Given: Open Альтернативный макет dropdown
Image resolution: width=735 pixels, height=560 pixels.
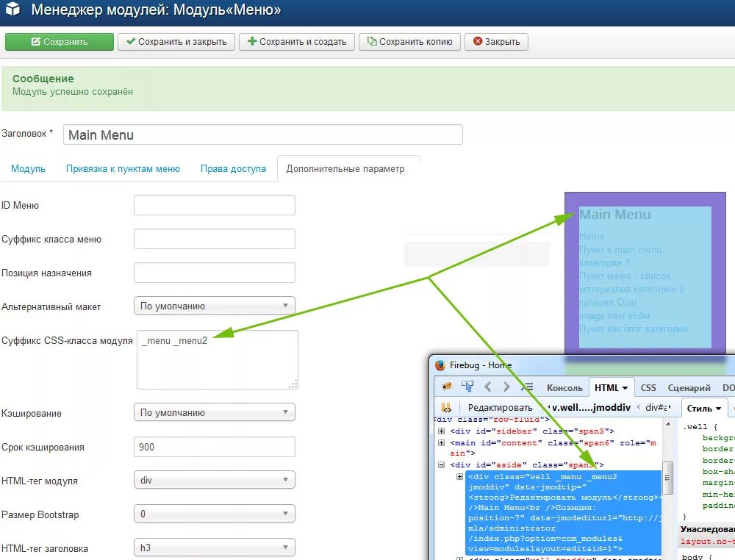Looking at the screenshot, I should 215,306.
